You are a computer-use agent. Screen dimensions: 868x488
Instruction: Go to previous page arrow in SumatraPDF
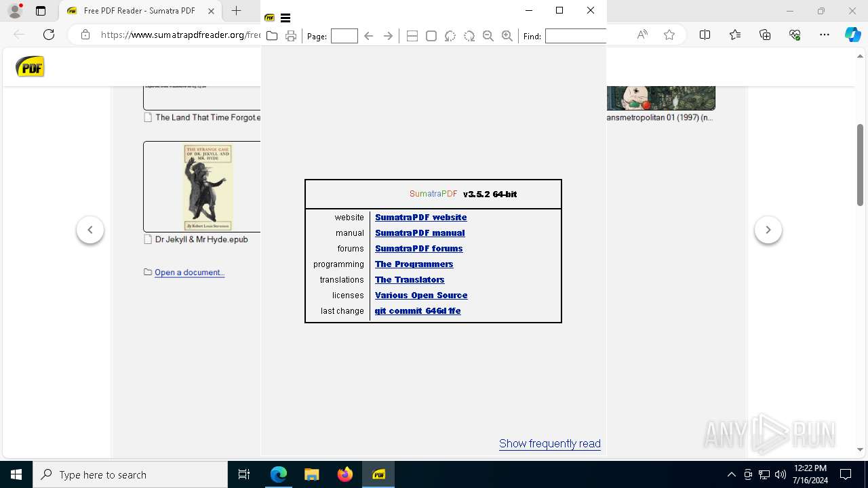point(369,36)
